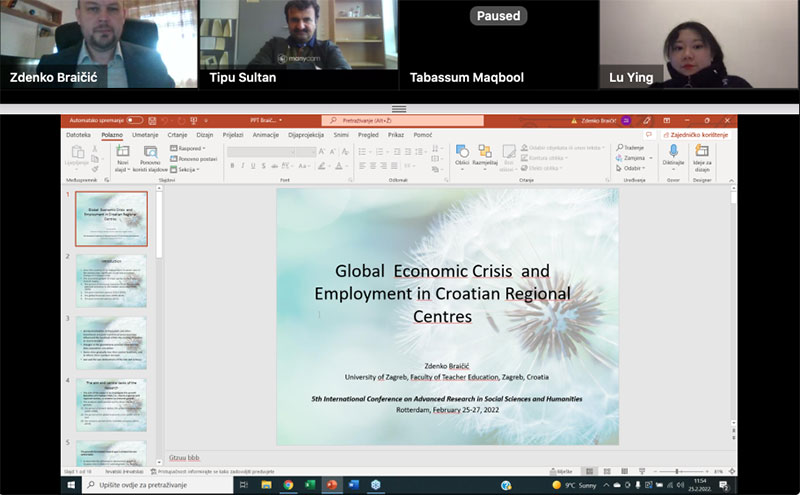Click the Zajedničko korištenje share button
The width and height of the screenshot is (800, 495).
[694, 134]
